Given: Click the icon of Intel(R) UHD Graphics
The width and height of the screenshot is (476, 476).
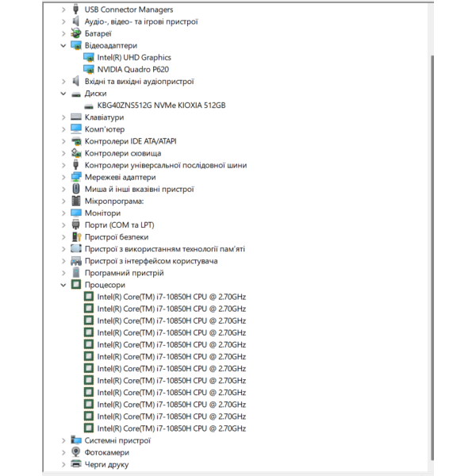Looking at the screenshot, I should point(89,57).
